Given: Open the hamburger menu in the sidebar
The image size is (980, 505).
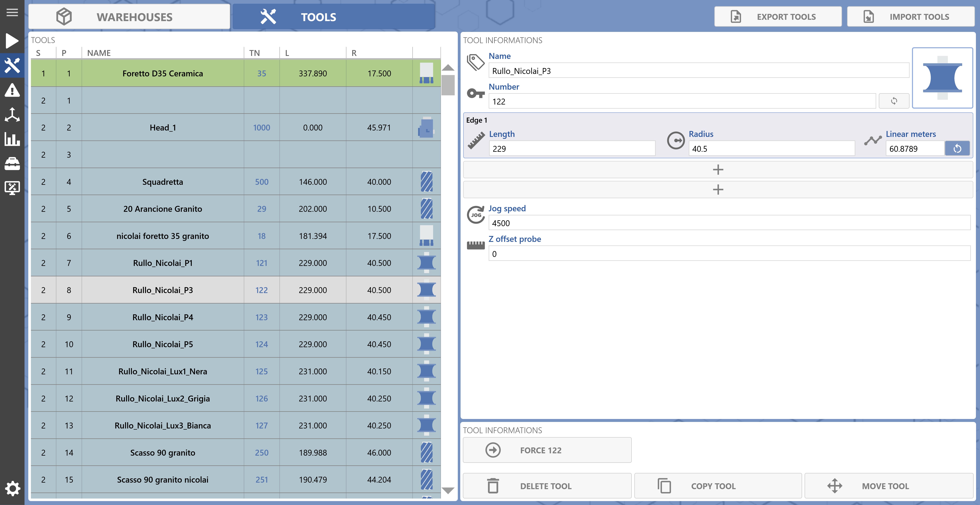Looking at the screenshot, I should click(x=12, y=13).
